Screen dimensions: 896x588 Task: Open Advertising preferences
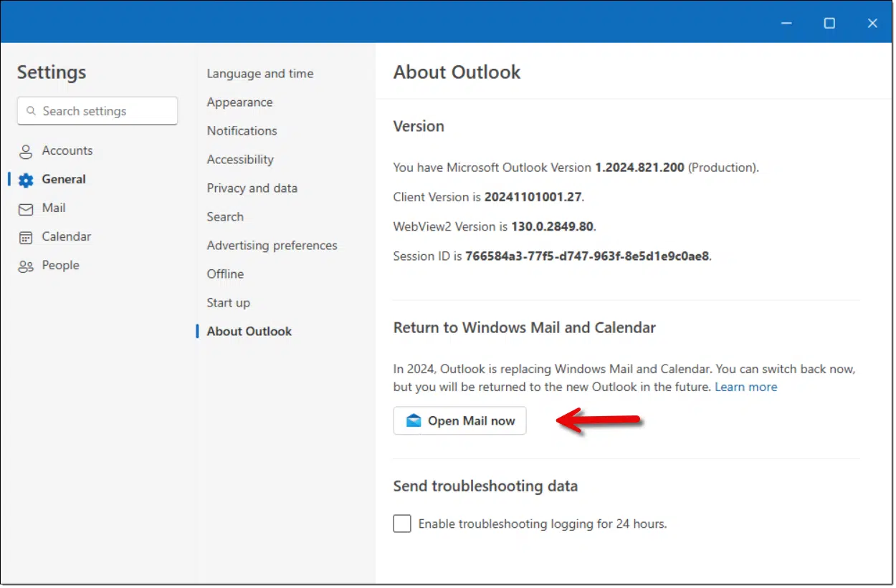pos(272,245)
